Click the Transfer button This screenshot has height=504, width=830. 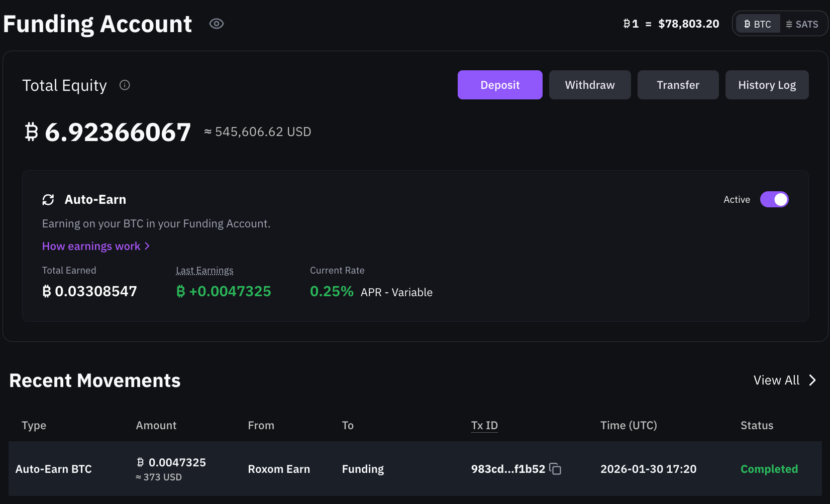[678, 85]
